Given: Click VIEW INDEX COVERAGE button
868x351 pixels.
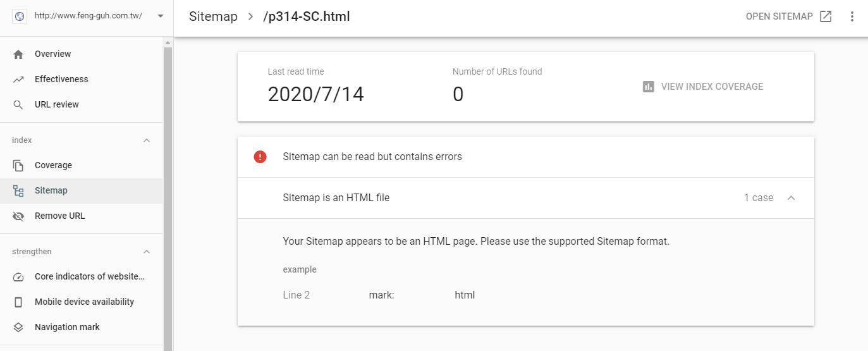Looking at the screenshot, I should 703,87.
